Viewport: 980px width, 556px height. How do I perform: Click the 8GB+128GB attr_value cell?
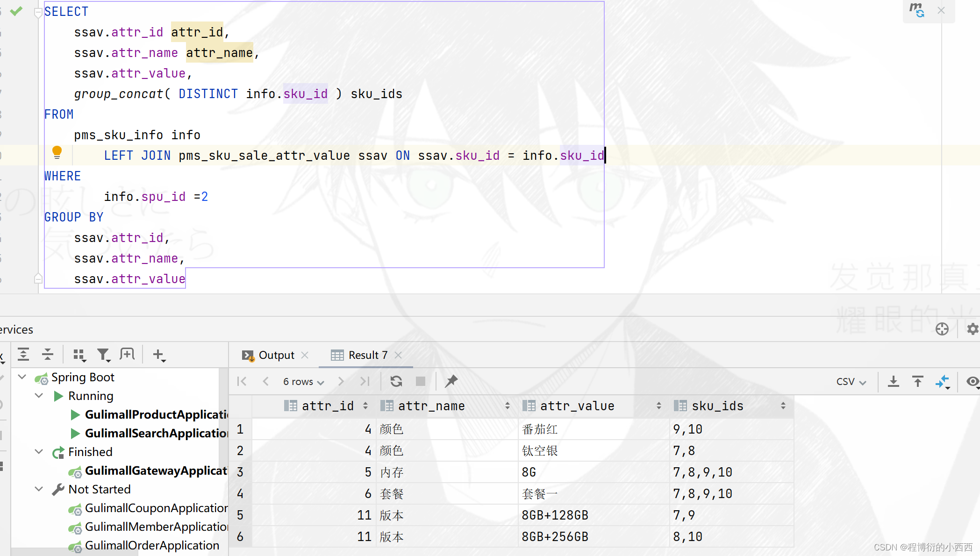click(x=555, y=515)
